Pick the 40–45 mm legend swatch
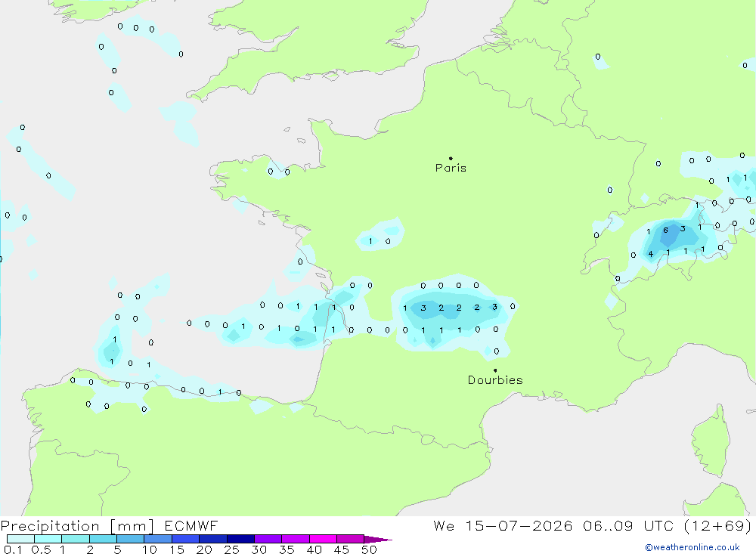 pos(323,539)
